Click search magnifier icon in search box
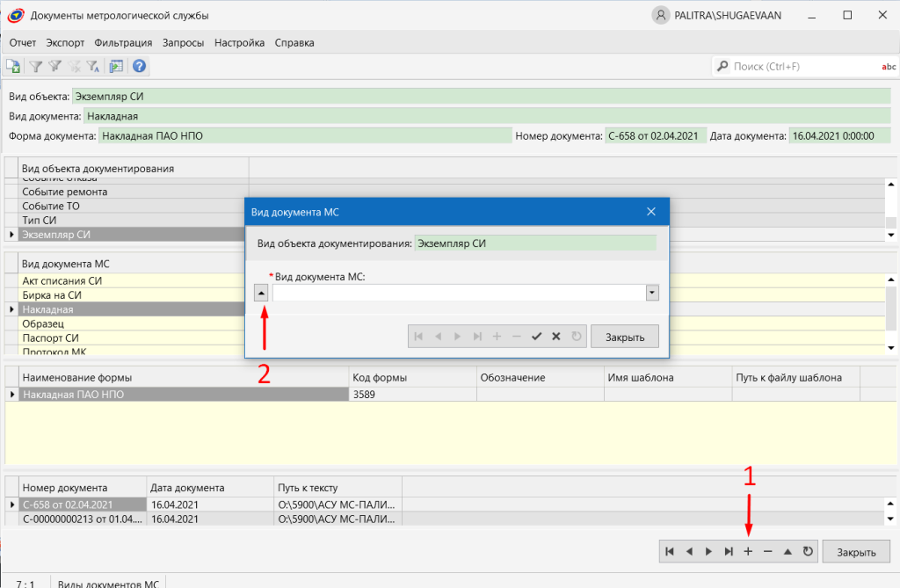This screenshot has width=900, height=588. pos(722,66)
